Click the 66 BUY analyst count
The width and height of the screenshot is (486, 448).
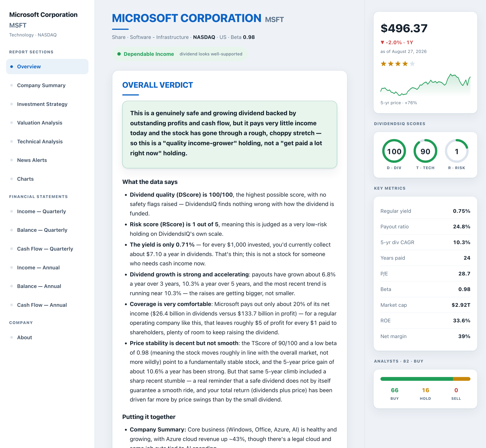click(395, 394)
